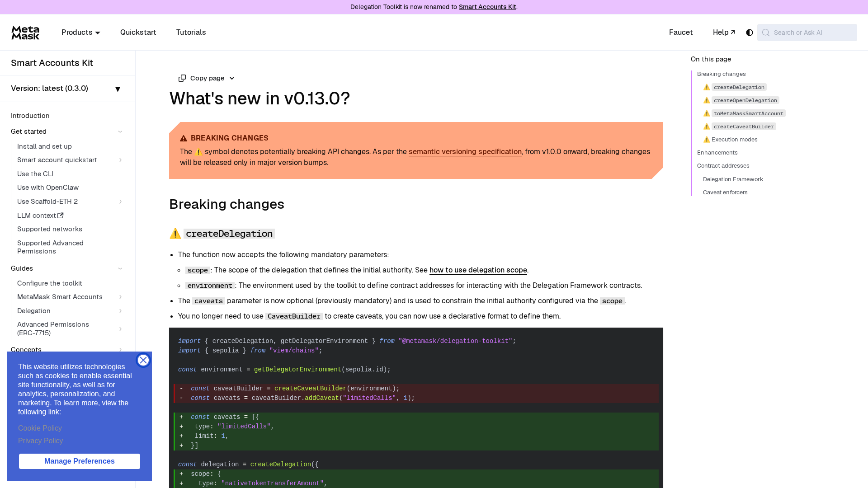Click the search magnifier icon

click(x=766, y=33)
